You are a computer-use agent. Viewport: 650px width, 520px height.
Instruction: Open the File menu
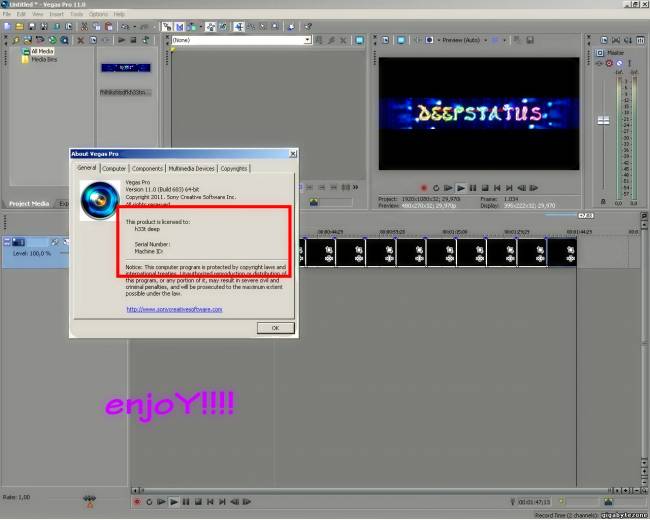7,14
